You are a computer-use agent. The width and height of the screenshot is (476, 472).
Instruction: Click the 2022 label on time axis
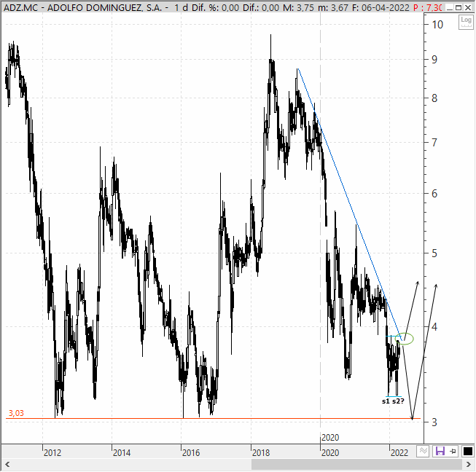pos(399,452)
